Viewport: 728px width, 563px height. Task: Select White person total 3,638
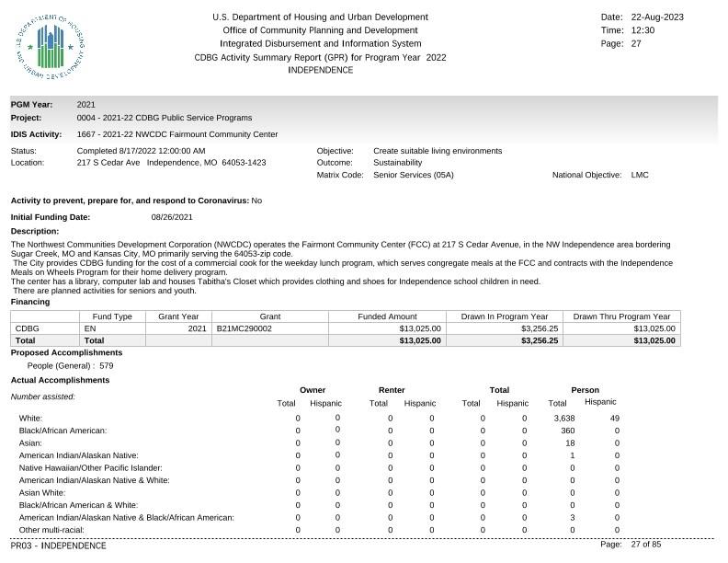(564, 419)
